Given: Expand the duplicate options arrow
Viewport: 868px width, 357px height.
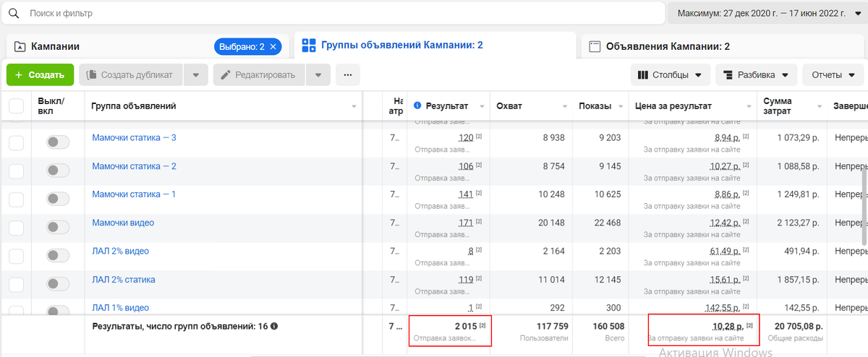Looking at the screenshot, I should [196, 75].
